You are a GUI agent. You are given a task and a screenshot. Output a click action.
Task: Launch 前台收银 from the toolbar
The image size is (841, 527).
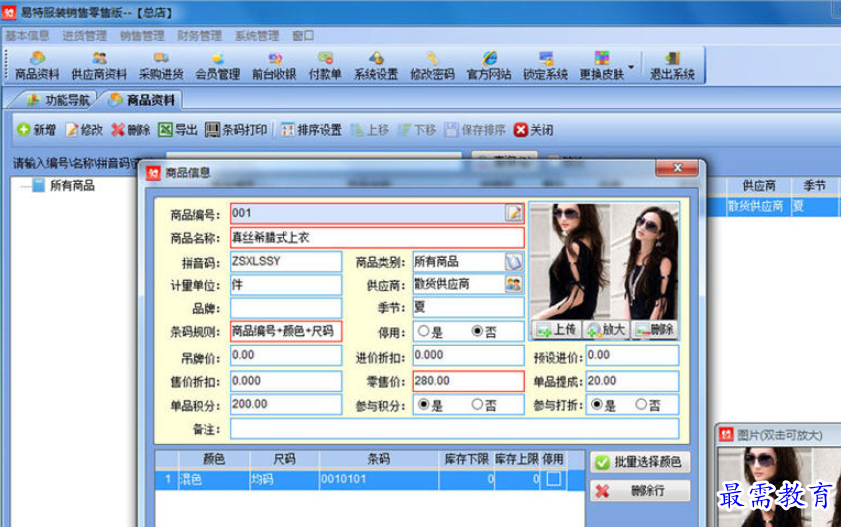tap(274, 66)
